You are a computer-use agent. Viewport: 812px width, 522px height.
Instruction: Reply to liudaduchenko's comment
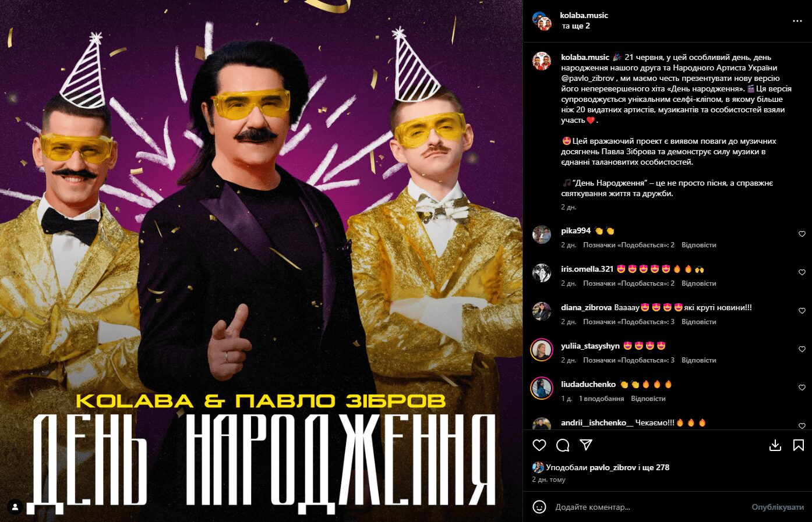pos(648,399)
